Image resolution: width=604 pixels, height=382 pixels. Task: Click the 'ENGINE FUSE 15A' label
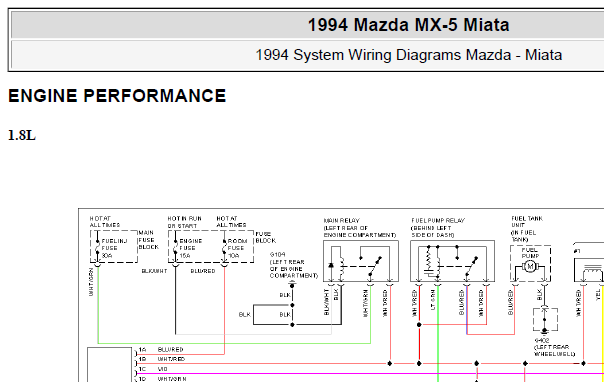pos(191,248)
